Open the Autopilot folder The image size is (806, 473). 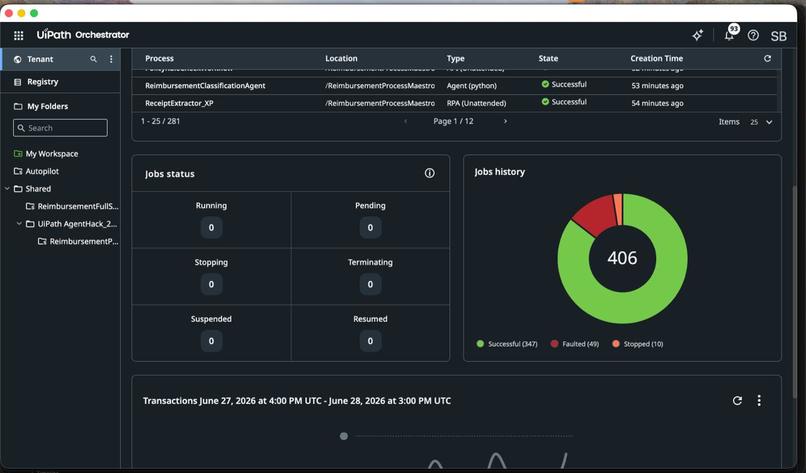click(x=42, y=171)
